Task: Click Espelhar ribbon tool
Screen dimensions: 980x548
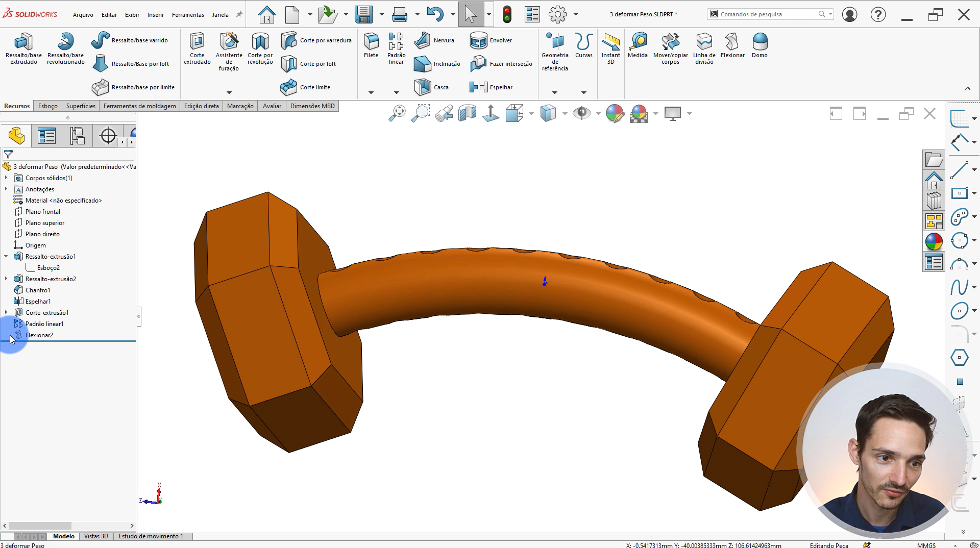Action: [491, 87]
